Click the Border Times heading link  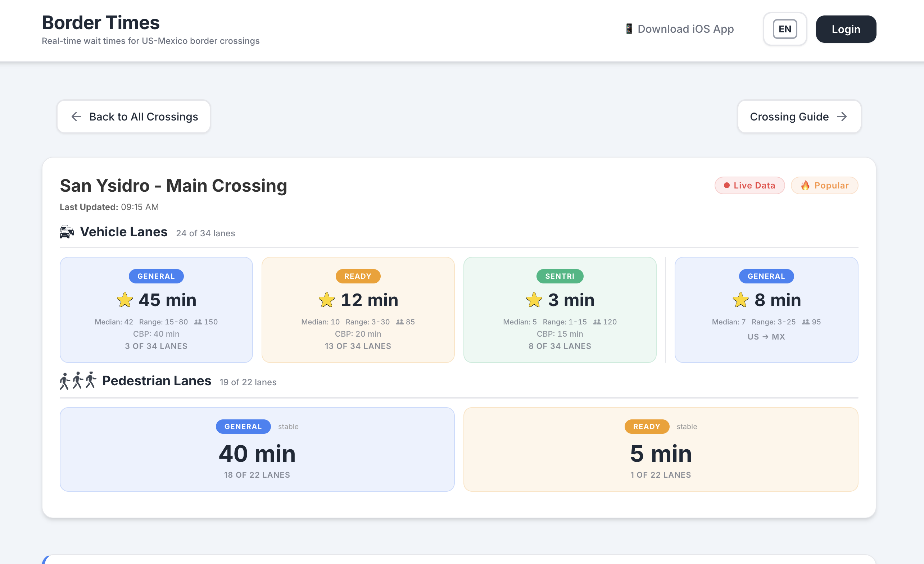point(100,23)
